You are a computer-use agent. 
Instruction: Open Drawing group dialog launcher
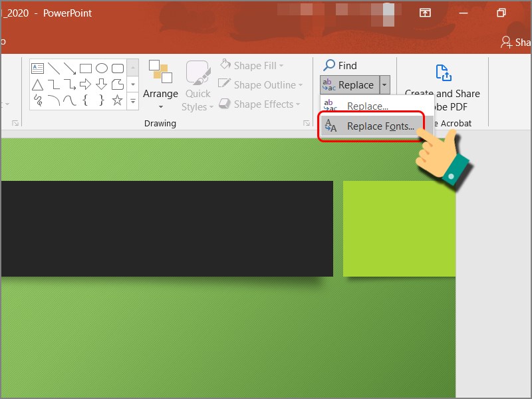pos(307,123)
